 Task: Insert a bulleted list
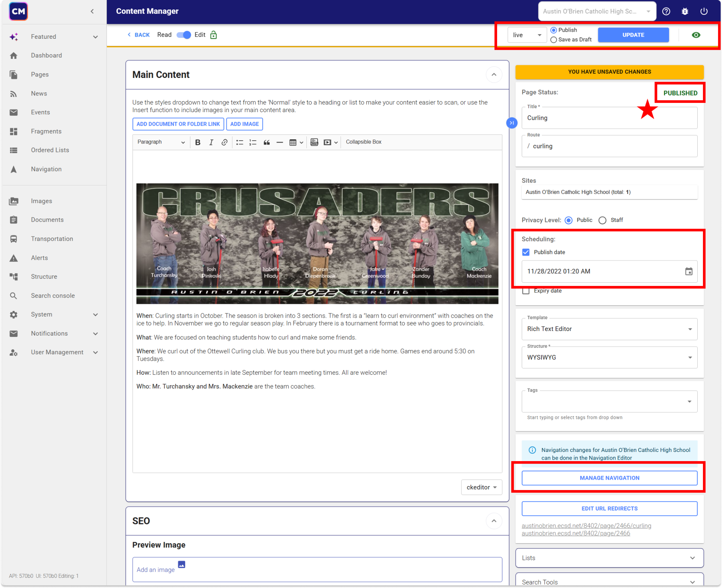click(x=240, y=142)
